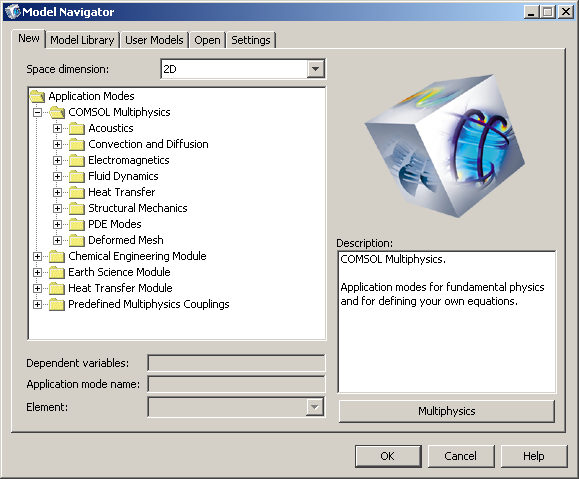Select Electromagnetics label in tree
Image resolution: width=579 pixels, height=479 pixels.
coord(129,160)
